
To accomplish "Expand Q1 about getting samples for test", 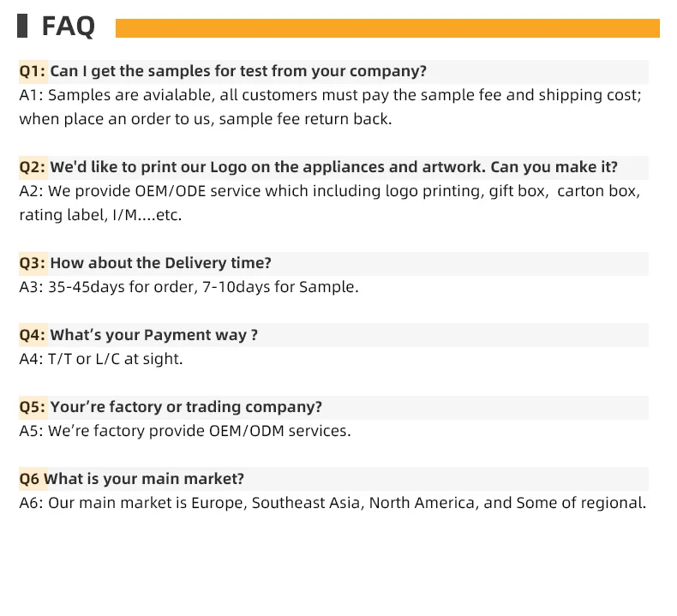I will point(238,71).
